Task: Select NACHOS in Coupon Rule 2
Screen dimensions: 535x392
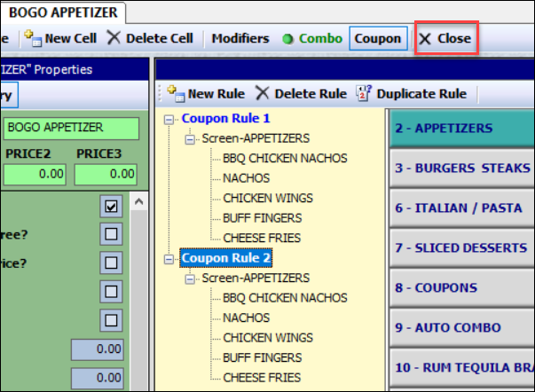Action: pyautogui.click(x=246, y=318)
